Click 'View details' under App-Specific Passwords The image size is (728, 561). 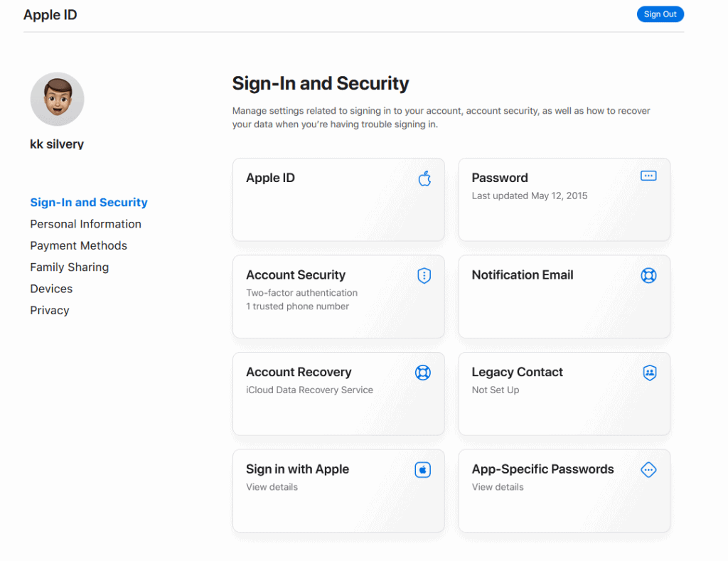(498, 486)
